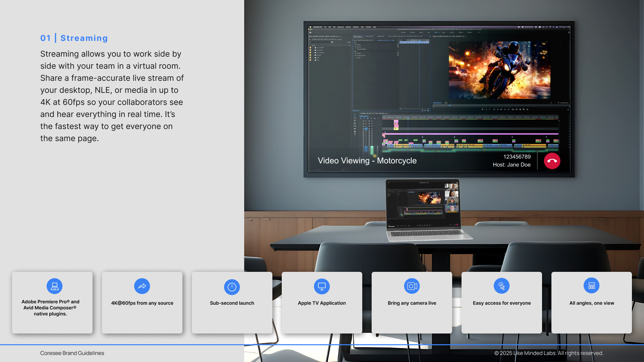Click the layout icon above All angles, one view
Screen dimensions: 644x362
pos(591,286)
